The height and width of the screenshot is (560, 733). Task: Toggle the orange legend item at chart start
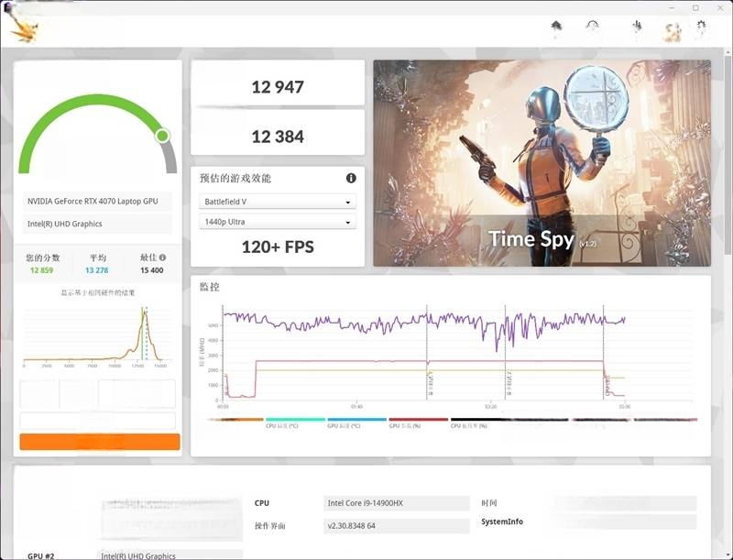235,420
